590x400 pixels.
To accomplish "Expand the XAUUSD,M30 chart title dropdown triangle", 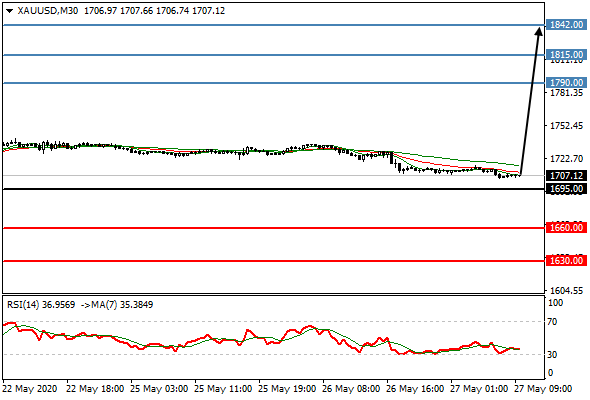I will click(x=9, y=11).
